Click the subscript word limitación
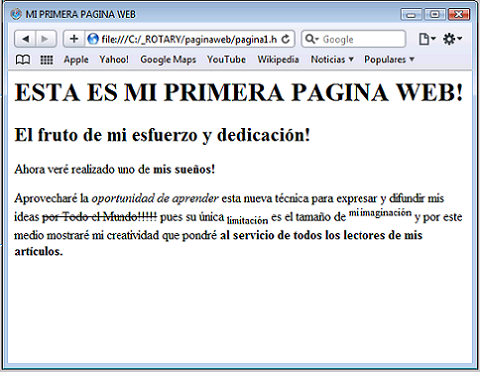Viewport: 480px width, 372px height. (247, 220)
